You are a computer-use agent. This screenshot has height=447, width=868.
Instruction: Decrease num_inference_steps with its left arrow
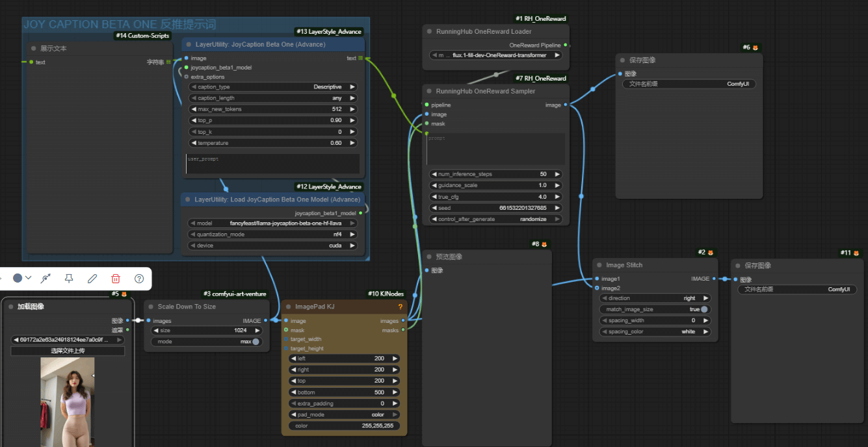434,174
